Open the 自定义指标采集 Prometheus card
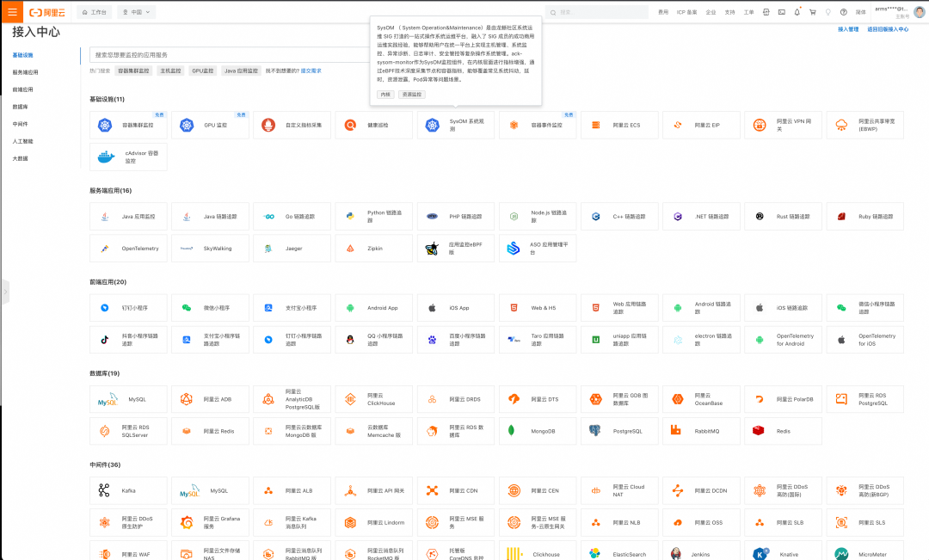 [x=292, y=125]
